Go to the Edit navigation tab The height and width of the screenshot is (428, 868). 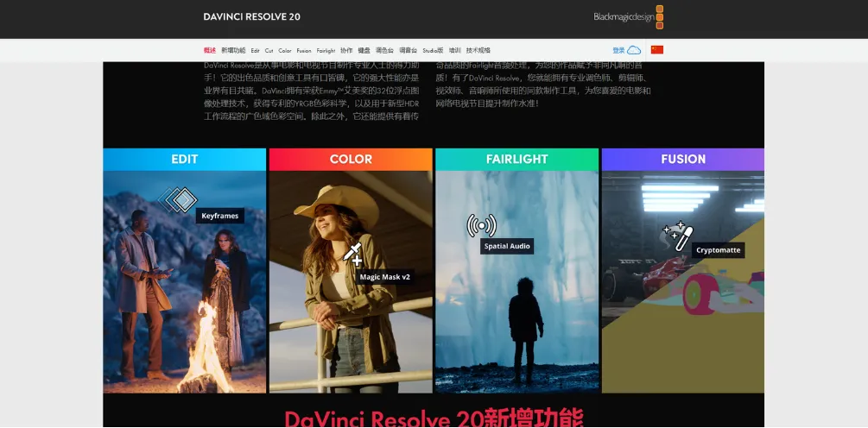[255, 50]
